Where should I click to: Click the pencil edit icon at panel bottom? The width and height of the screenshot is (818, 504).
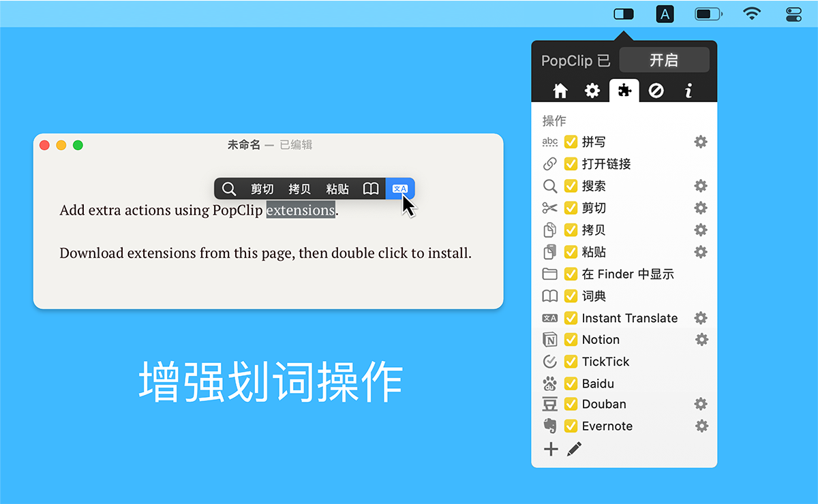click(x=573, y=448)
